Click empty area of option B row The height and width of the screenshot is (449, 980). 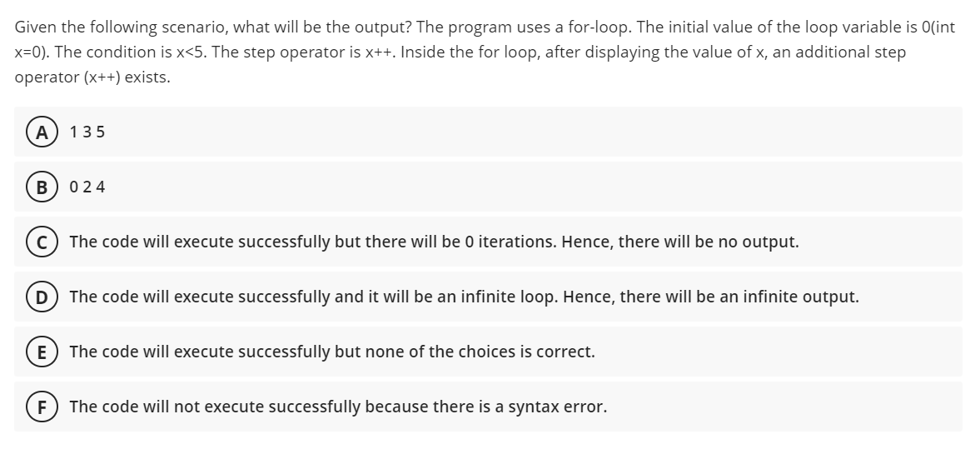point(531,187)
